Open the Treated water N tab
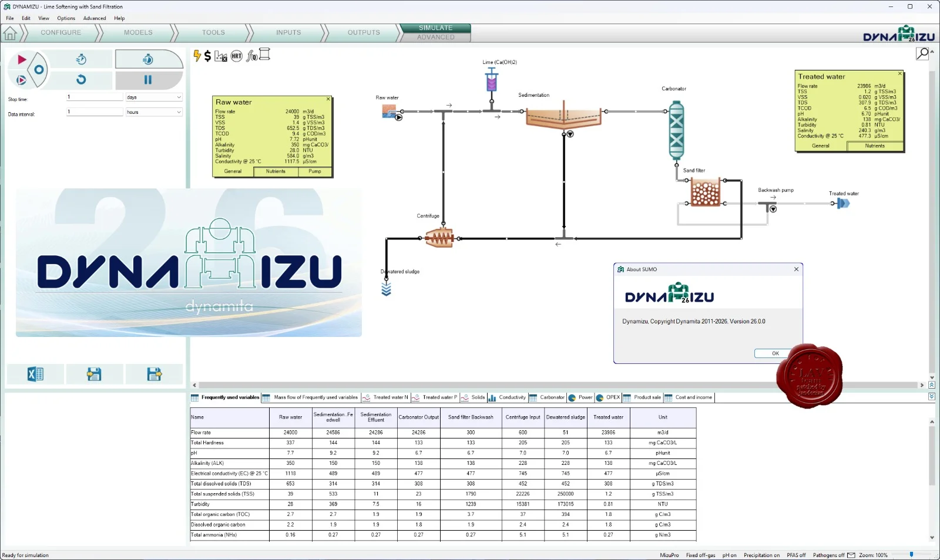940x560 pixels. [385, 397]
